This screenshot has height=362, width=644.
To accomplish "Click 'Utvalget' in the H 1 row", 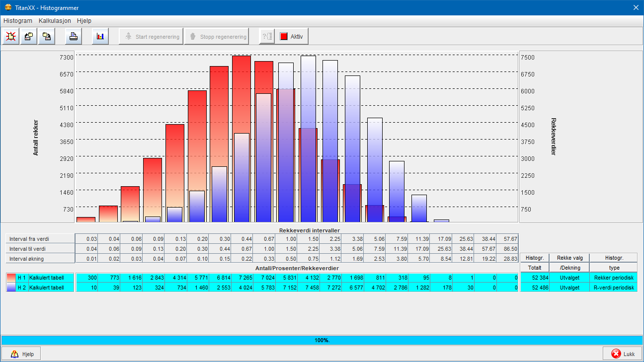I will pyautogui.click(x=569, y=278).
